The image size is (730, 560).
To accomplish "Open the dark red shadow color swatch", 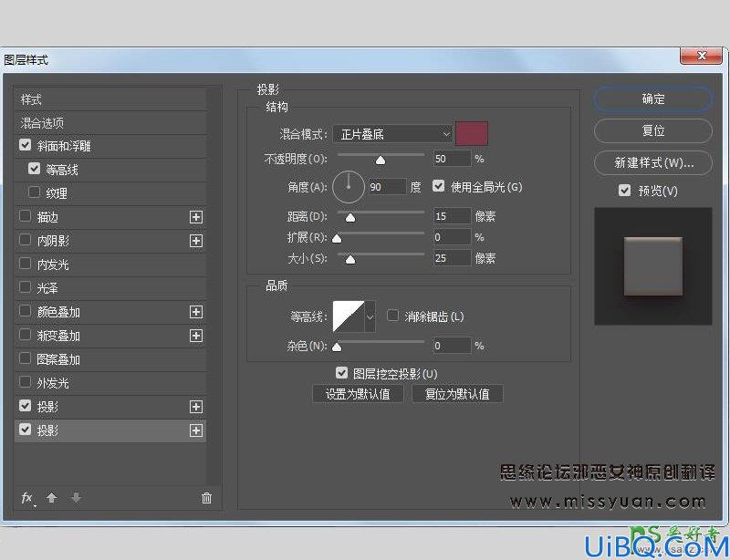I will 472,133.
